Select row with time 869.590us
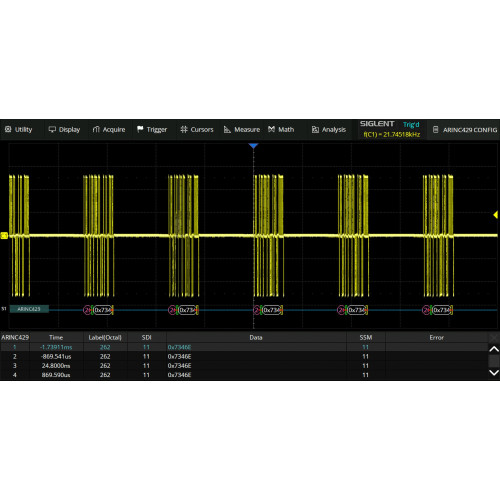 (x=244, y=375)
